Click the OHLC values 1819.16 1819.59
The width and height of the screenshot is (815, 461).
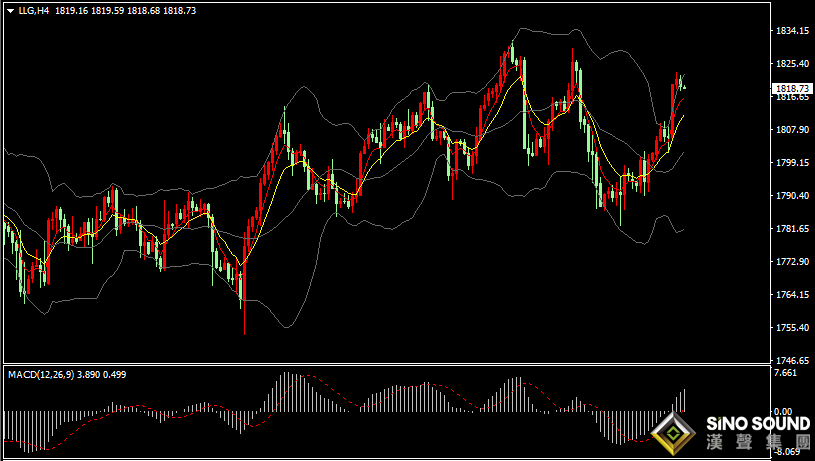(x=89, y=10)
